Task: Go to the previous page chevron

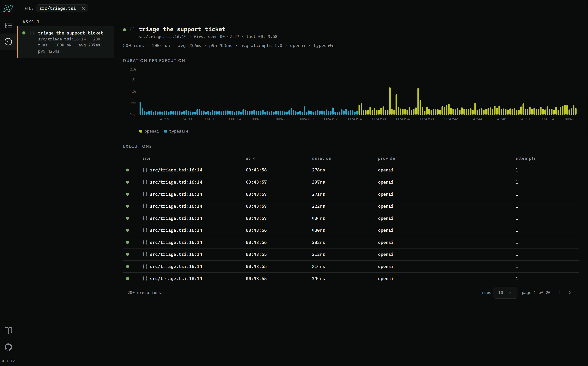Action: click(x=559, y=293)
